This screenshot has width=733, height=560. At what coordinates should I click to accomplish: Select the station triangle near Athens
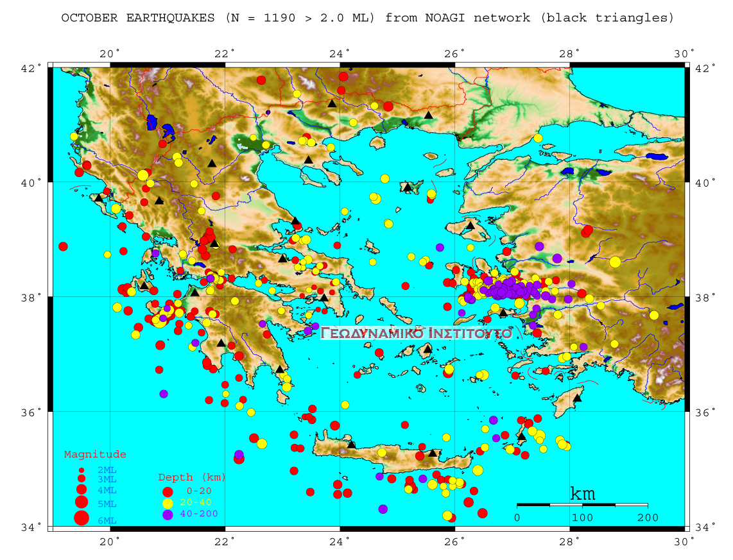324,298
